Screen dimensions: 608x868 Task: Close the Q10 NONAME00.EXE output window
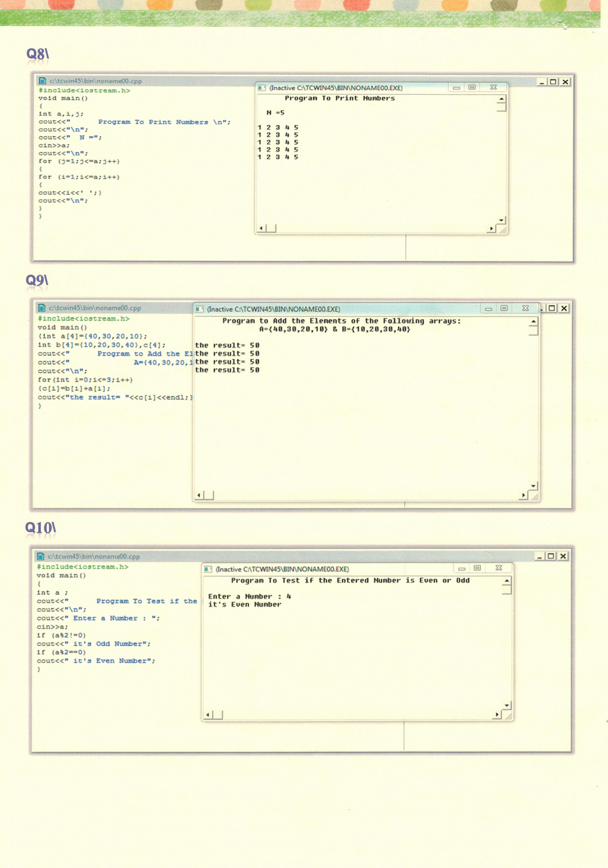[x=499, y=568]
